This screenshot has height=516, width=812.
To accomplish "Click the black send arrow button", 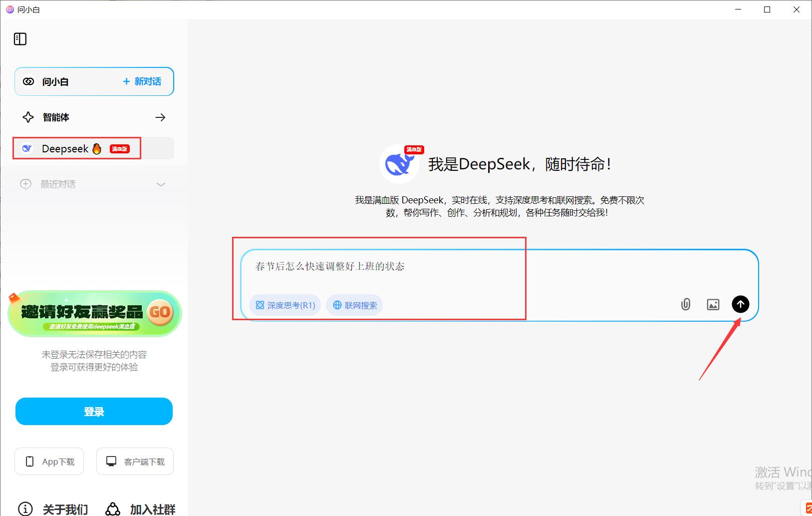I will (x=741, y=304).
